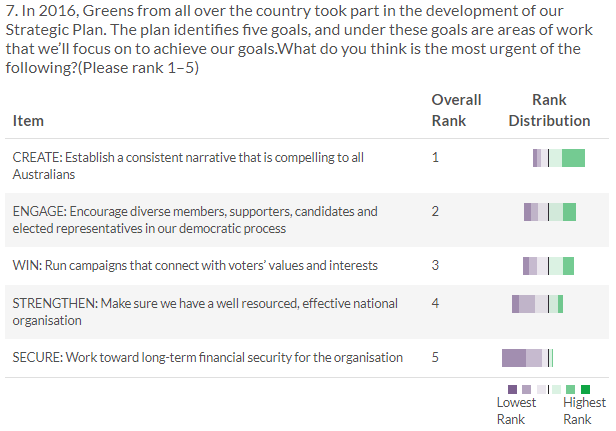This screenshot has width=616, height=431.
Task: Click the CREATE rank distribution bar
Action: 559,158
